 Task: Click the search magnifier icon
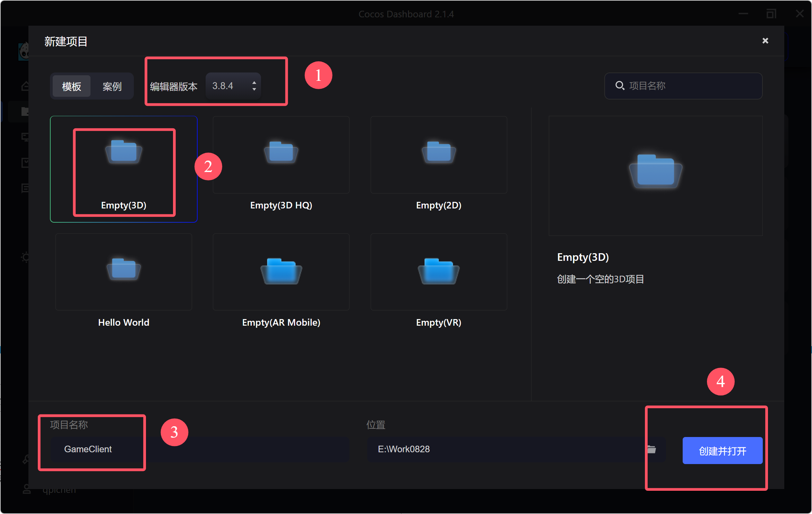coord(620,86)
